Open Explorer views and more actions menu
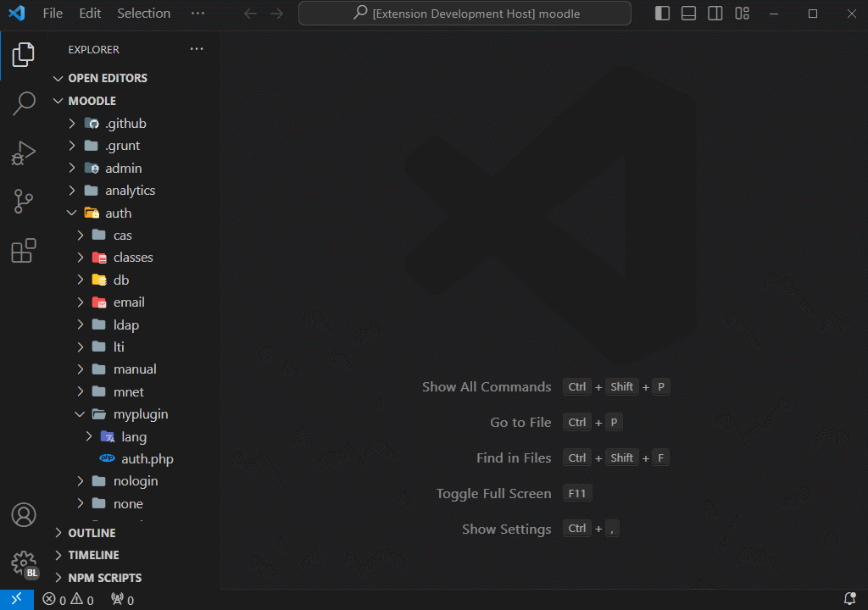The width and height of the screenshot is (868, 610). [197, 49]
